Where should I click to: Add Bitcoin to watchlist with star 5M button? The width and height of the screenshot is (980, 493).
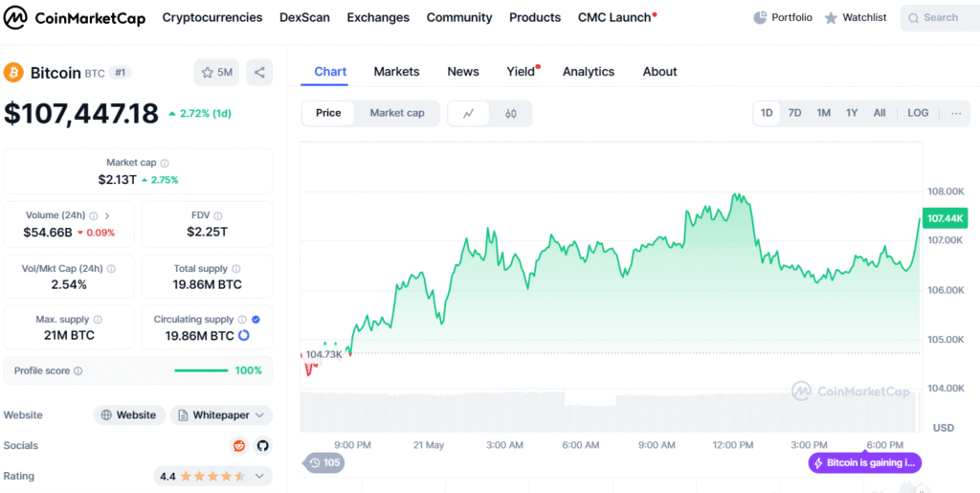point(216,73)
